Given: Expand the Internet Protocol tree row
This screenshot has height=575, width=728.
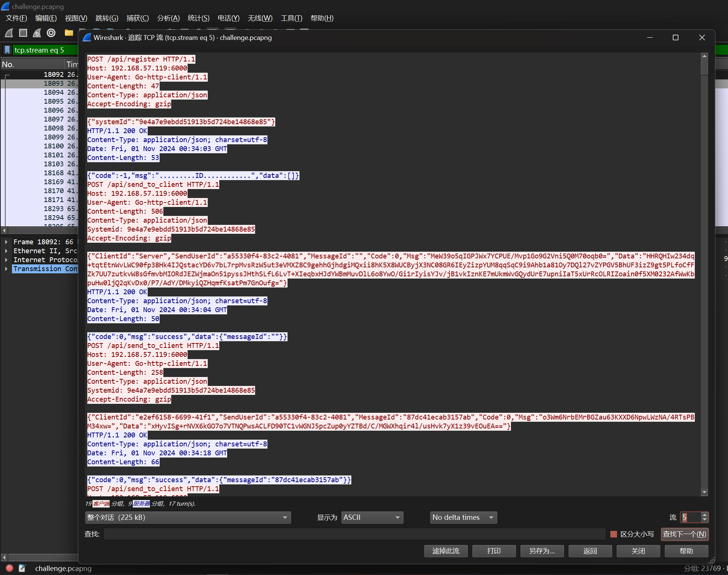Looking at the screenshot, I should point(6,260).
